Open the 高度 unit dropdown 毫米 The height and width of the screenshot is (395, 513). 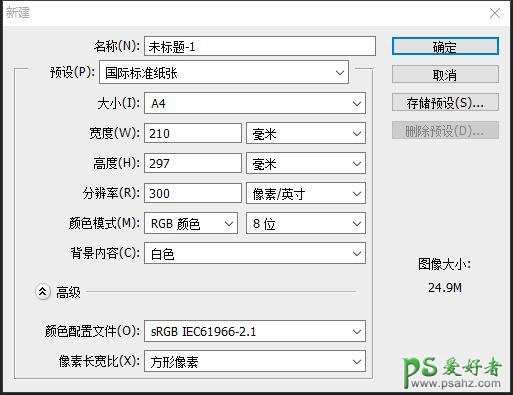[x=306, y=163]
